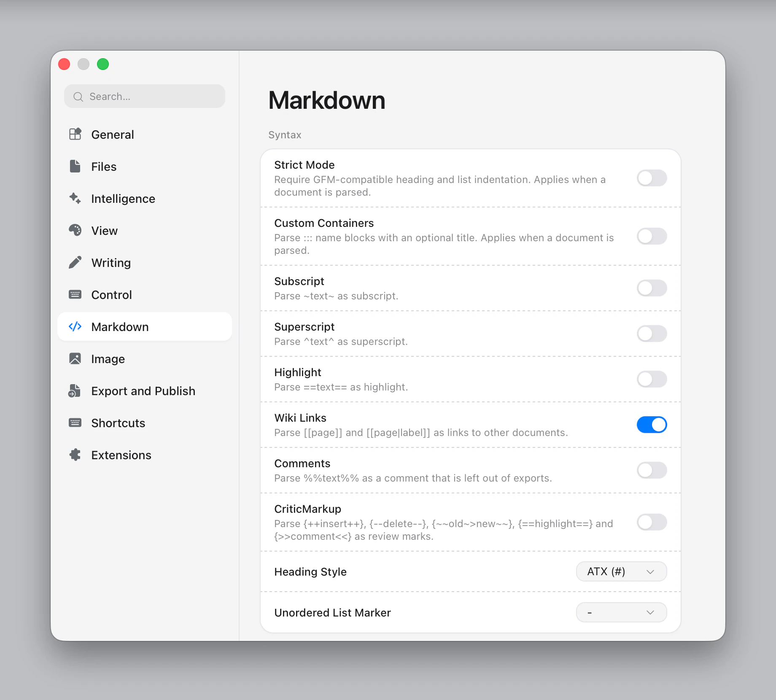Image resolution: width=776 pixels, height=700 pixels.
Task: Focus the Search settings field
Action: (x=145, y=96)
